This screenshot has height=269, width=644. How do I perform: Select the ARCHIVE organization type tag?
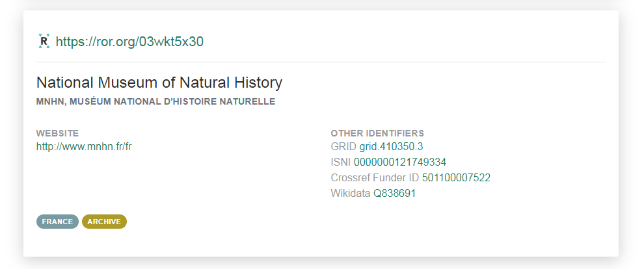tap(104, 222)
